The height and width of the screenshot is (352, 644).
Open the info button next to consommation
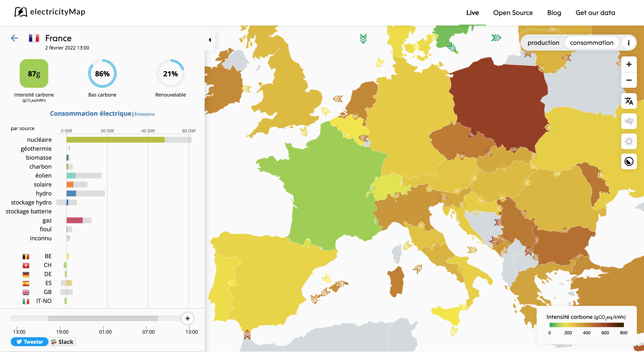[x=628, y=43]
